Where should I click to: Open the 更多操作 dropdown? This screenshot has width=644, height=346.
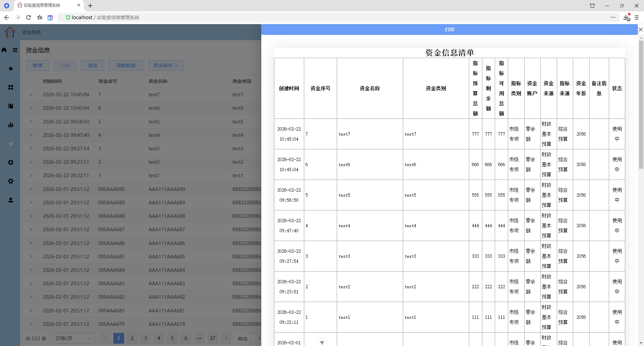tap(166, 65)
